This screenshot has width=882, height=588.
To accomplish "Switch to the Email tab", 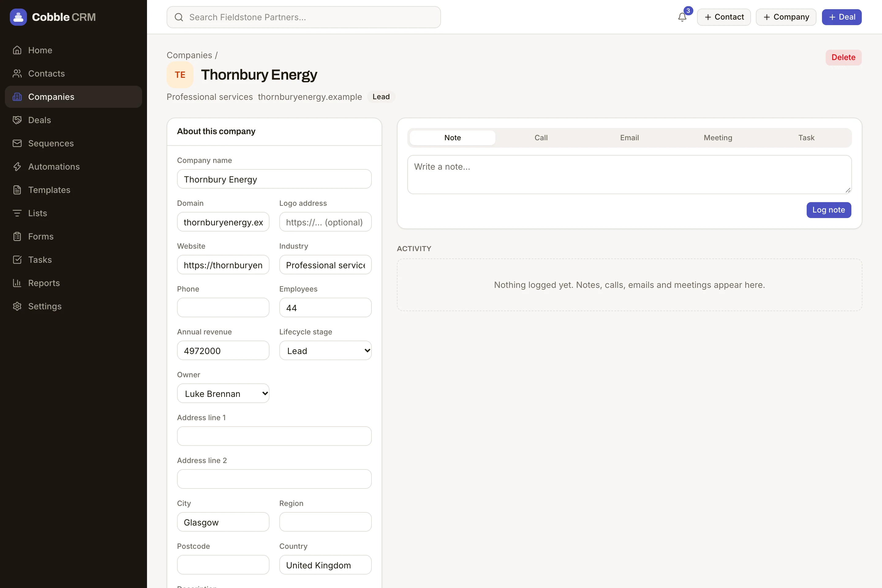I will [629, 138].
